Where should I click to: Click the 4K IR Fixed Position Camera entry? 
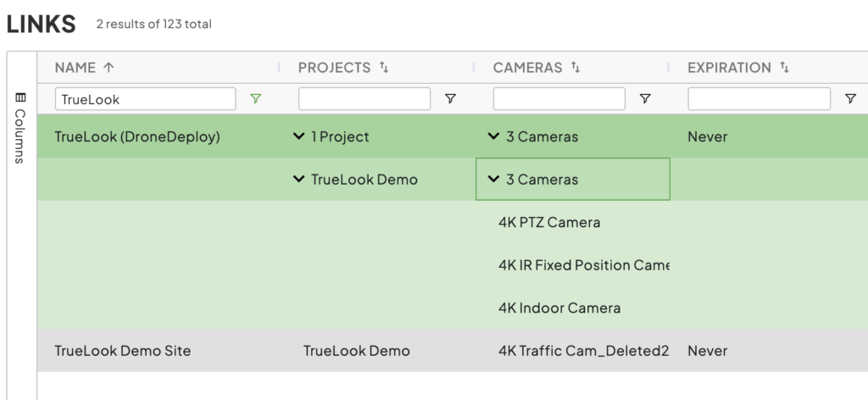pyautogui.click(x=583, y=265)
